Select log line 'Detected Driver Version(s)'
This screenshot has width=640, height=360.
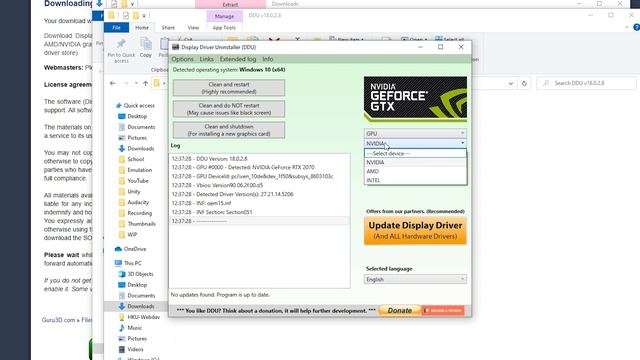pos(259,194)
